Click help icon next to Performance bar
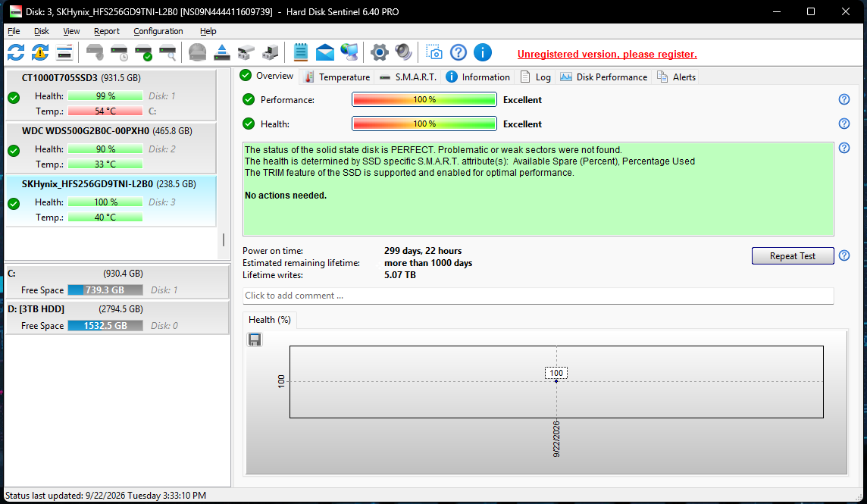 pyautogui.click(x=844, y=99)
